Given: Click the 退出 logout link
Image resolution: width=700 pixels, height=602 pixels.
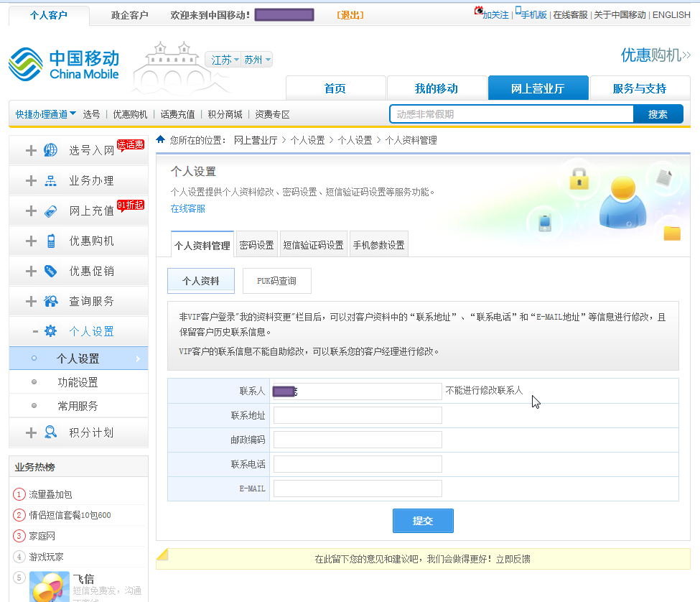Looking at the screenshot, I should [x=350, y=15].
